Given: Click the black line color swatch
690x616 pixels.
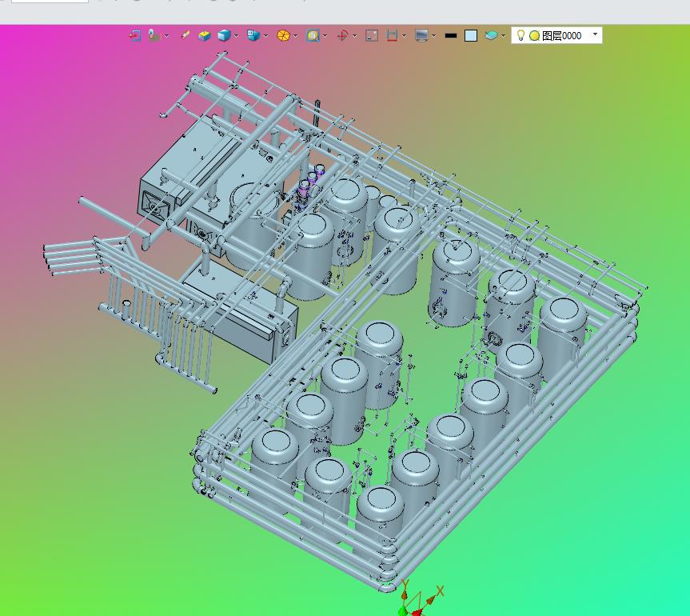Looking at the screenshot, I should pos(451,36).
